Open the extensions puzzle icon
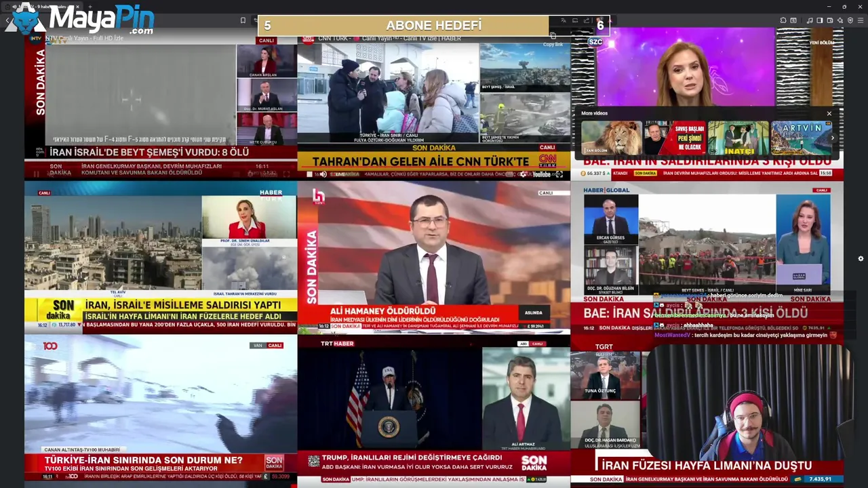This screenshot has width=868, height=488. pyautogui.click(x=783, y=20)
